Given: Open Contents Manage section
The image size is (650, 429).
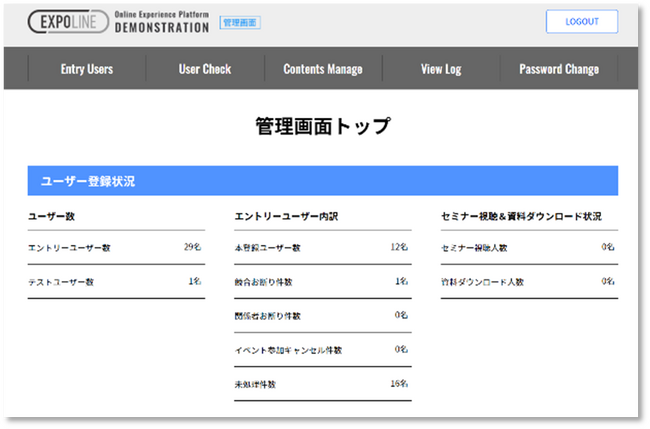Looking at the screenshot, I should 323,69.
